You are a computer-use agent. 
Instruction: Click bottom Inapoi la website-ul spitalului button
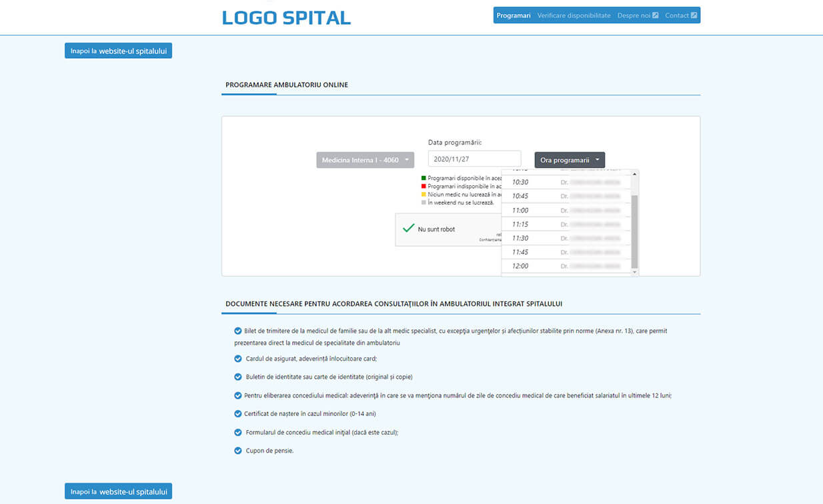pyautogui.click(x=118, y=491)
